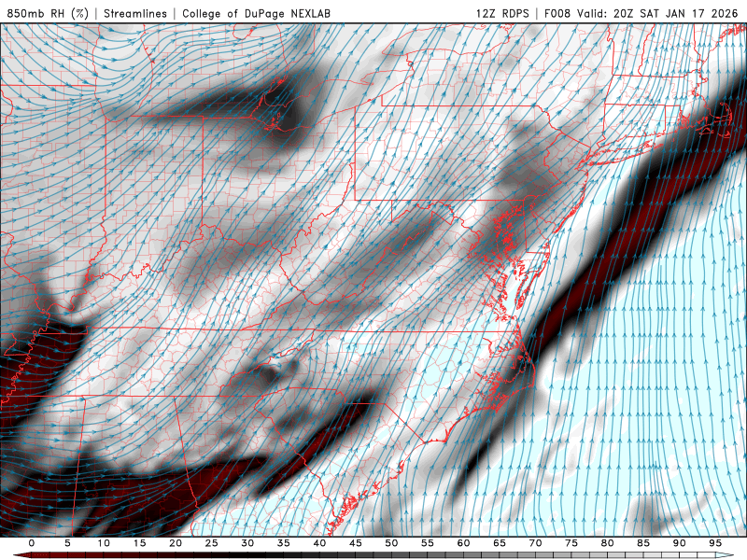Click the "850mb RH (%)" title text
This screenshot has height=560, width=747.
point(48,13)
